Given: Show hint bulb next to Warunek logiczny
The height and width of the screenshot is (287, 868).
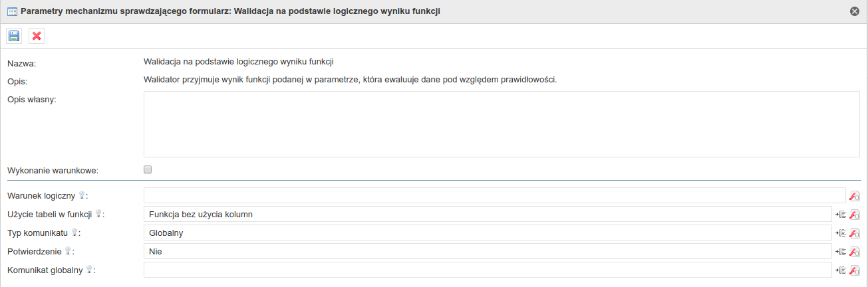Looking at the screenshot, I should click(x=82, y=195).
